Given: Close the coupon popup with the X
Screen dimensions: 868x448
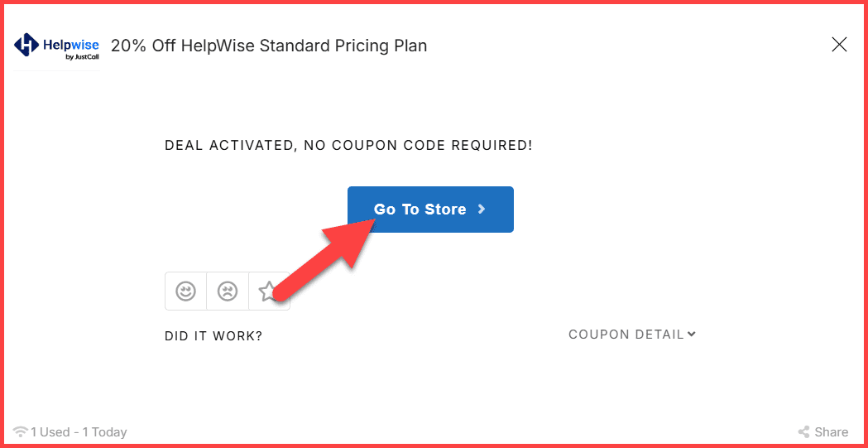Looking at the screenshot, I should coord(839,45).
